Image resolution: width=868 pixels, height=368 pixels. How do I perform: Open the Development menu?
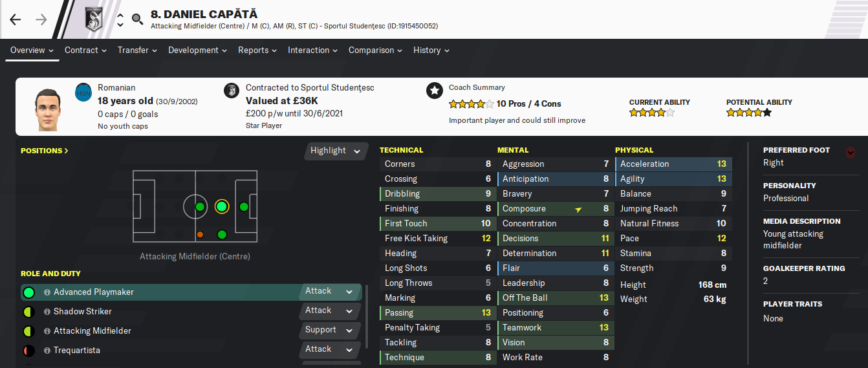point(197,50)
